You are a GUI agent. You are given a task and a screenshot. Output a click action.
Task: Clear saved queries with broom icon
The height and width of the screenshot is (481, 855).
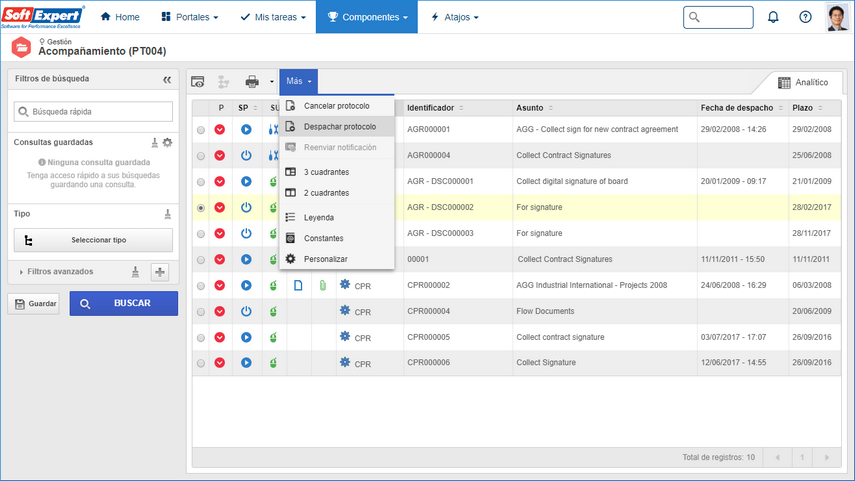[155, 142]
